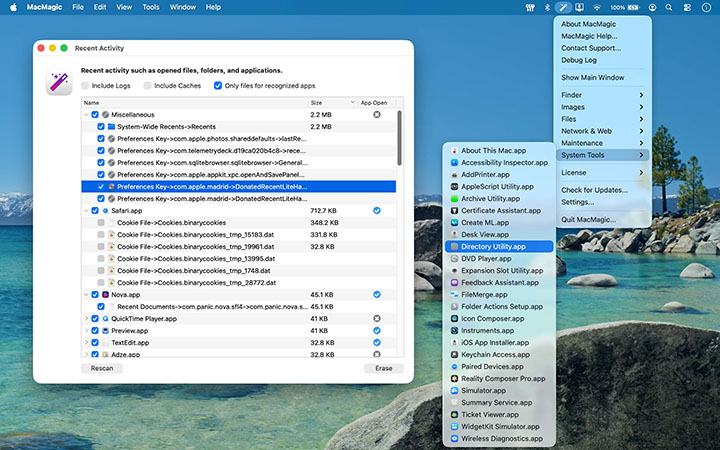Uncheck Only files for recognized apps
Viewport: 720px width, 450px height.
coord(218,86)
